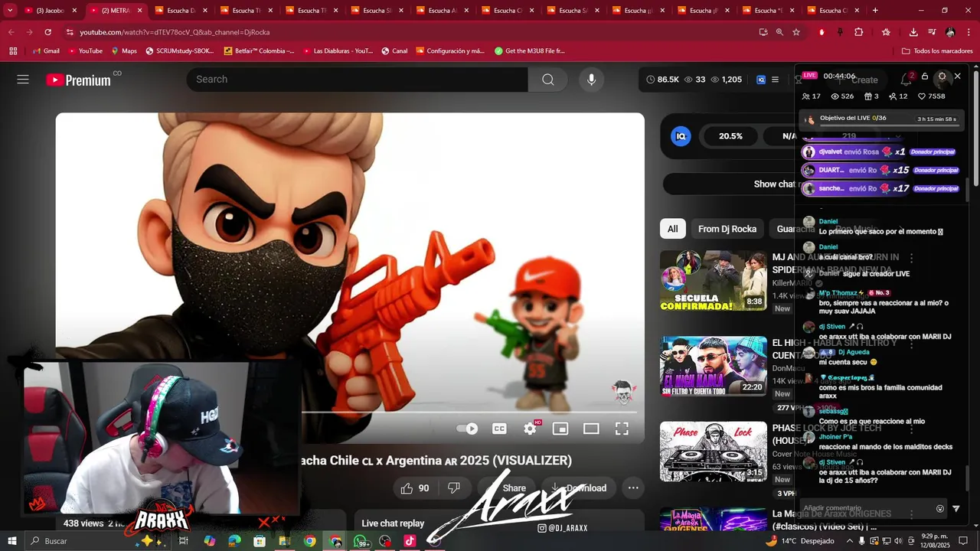Open more actions ellipsis under video
Viewport: 980px width, 551px height.
pyautogui.click(x=632, y=488)
